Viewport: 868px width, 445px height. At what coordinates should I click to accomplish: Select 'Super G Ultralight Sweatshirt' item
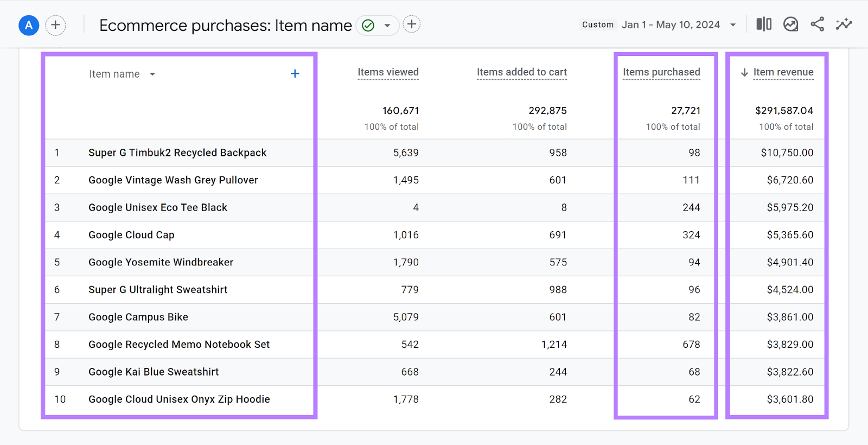(x=158, y=290)
